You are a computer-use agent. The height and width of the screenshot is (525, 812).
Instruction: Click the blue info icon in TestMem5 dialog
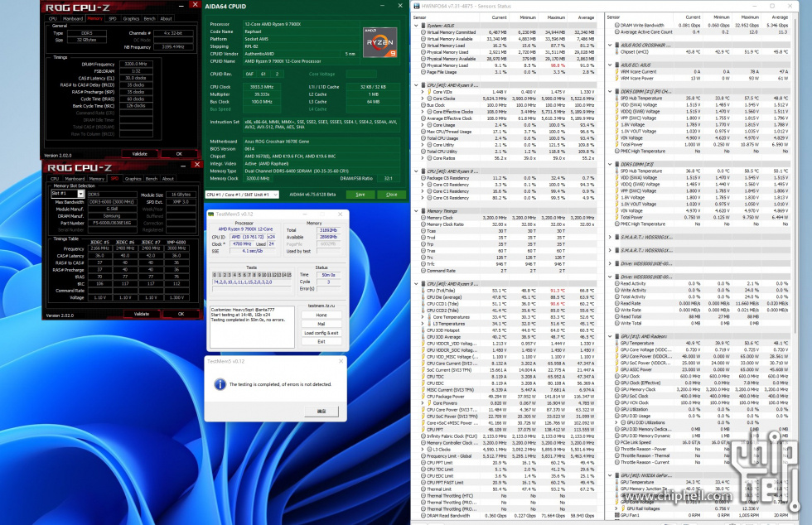pos(220,384)
